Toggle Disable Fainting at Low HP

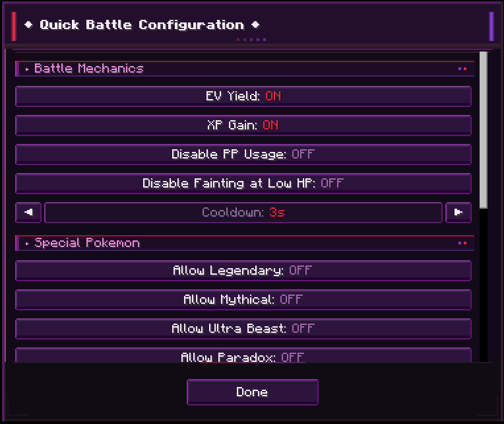click(243, 184)
